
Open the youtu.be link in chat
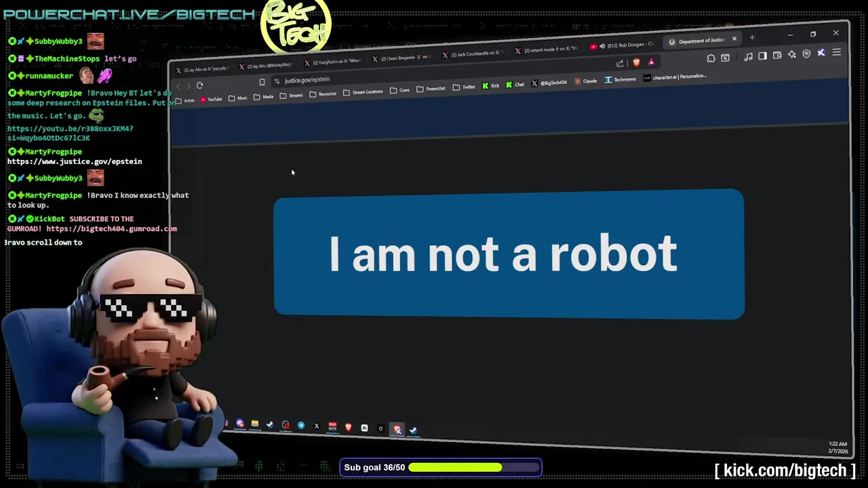click(71, 133)
